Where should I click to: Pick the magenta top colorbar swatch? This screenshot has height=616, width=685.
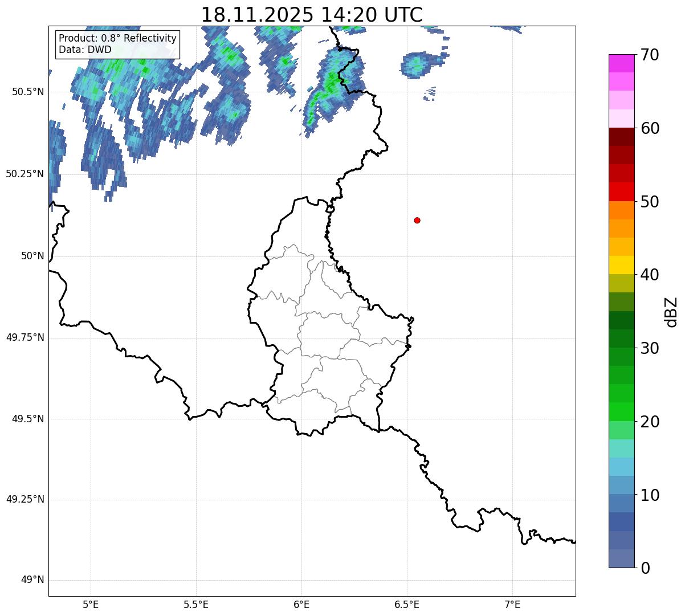[x=621, y=63]
